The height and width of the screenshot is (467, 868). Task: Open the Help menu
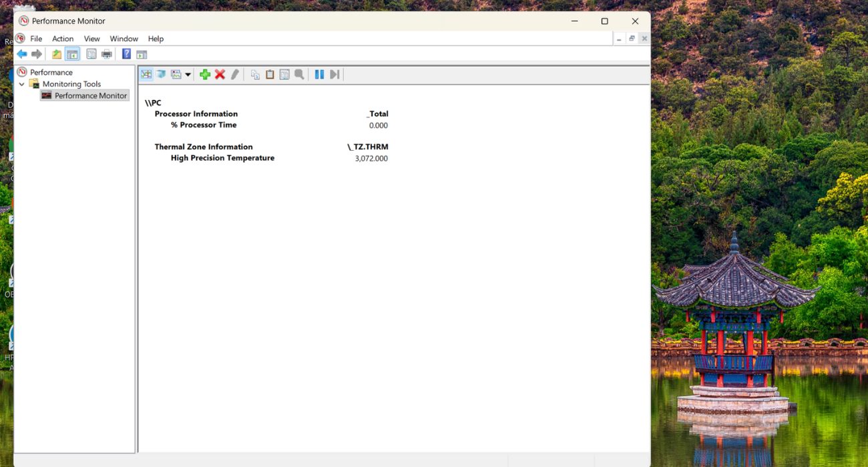point(156,39)
